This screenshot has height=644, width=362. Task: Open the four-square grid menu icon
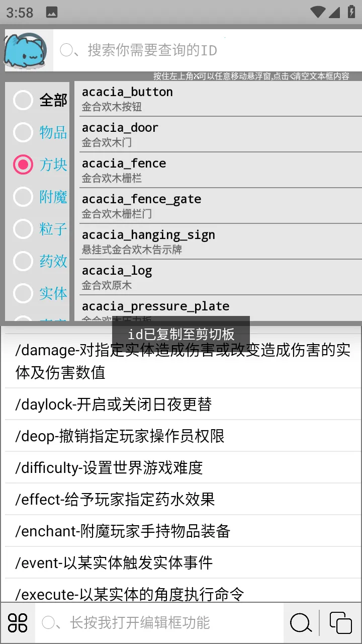click(x=18, y=623)
